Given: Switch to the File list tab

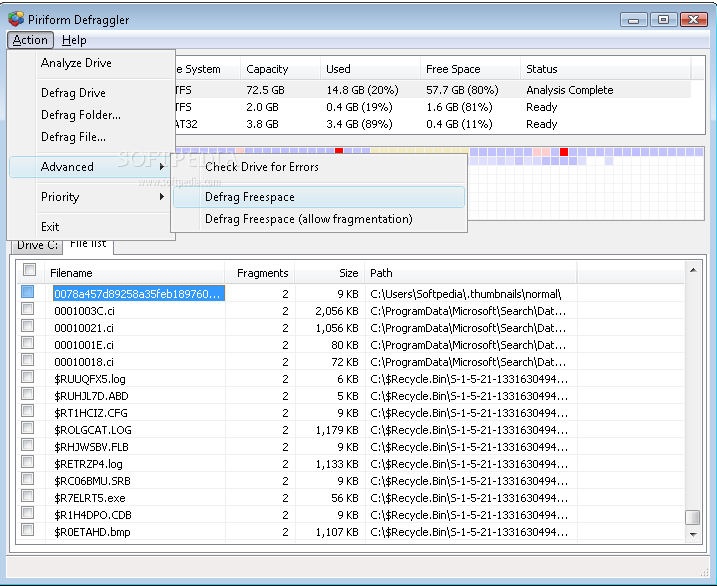Looking at the screenshot, I should coord(88,245).
